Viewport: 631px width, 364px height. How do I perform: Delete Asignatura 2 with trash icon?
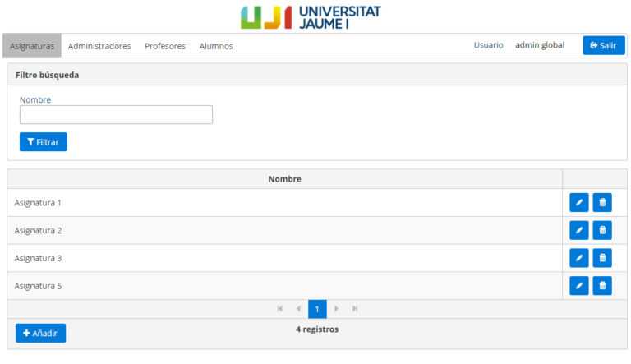pyautogui.click(x=602, y=231)
